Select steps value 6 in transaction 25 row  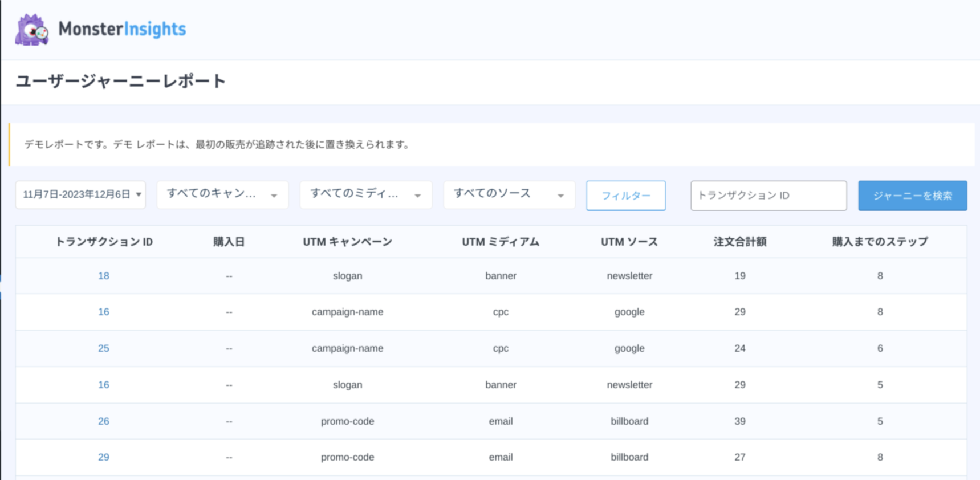(x=880, y=348)
